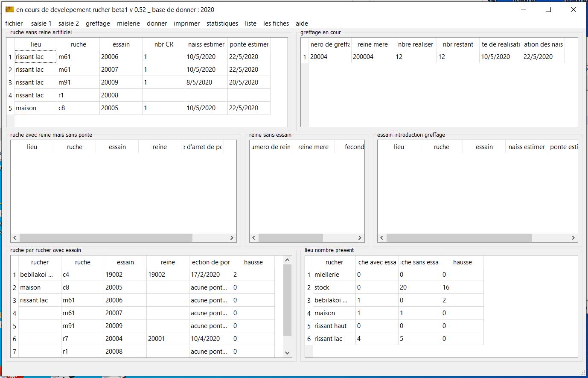Open the greffage menu
Image resolution: width=588 pixels, height=378 pixels.
tap(98, 23)
